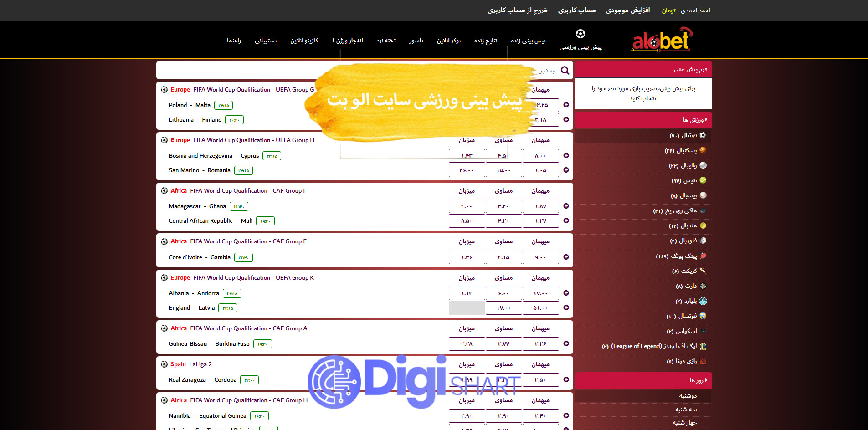Collapse the روز ها days section header
Image resolution: width=868 pixels, height=430 pixels.
pyautogui.click(x=643, y=380)
